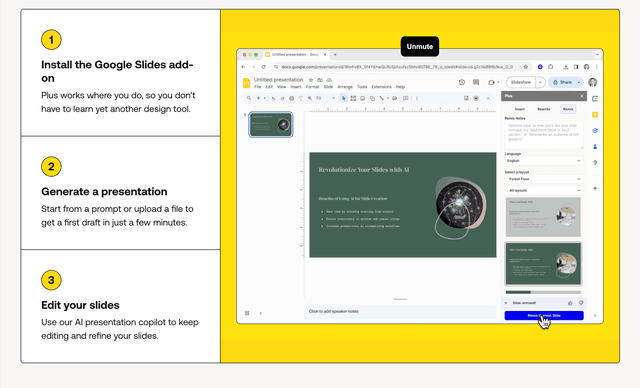Screen dimensions: 640x388
Task: Bookmark the page with the address bar star
Action: tap(526, 67)
